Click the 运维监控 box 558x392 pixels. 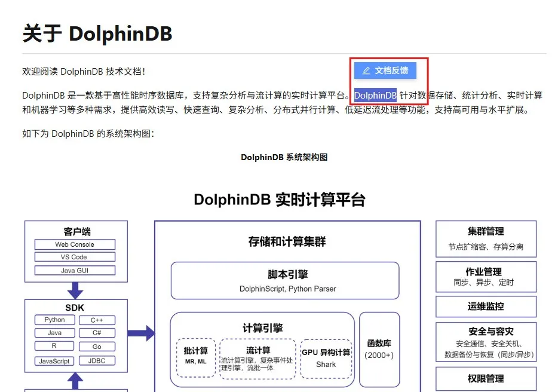click(x=486, y=307)
